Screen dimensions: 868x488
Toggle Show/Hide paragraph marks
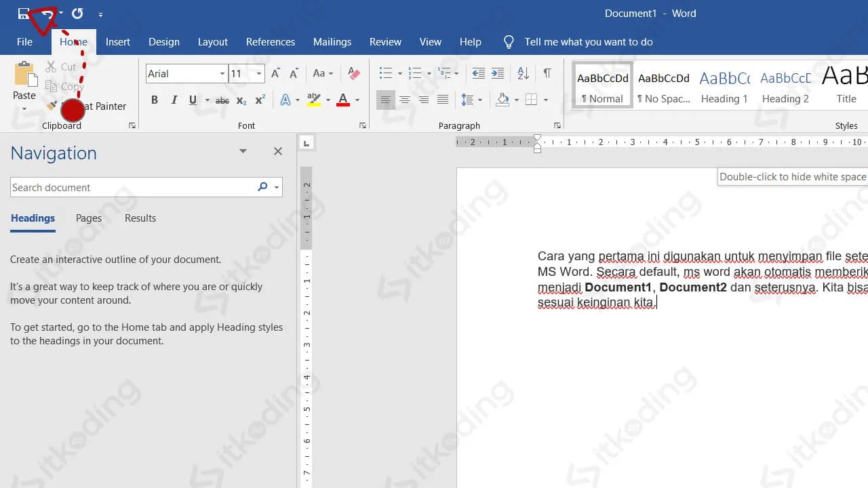(x=547, y=73)
